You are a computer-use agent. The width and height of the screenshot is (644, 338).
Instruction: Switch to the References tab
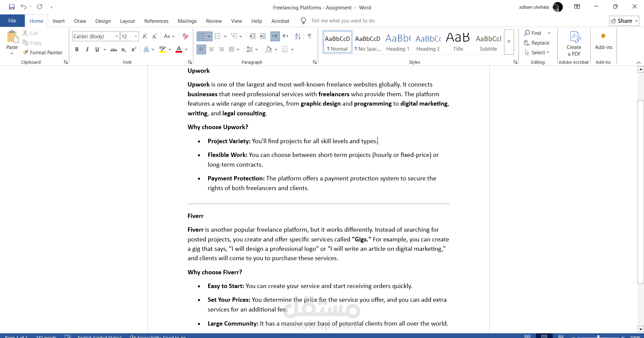tap(156, 21)
